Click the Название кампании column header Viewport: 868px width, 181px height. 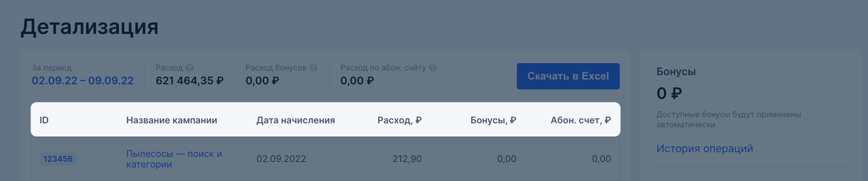point(172,120)
